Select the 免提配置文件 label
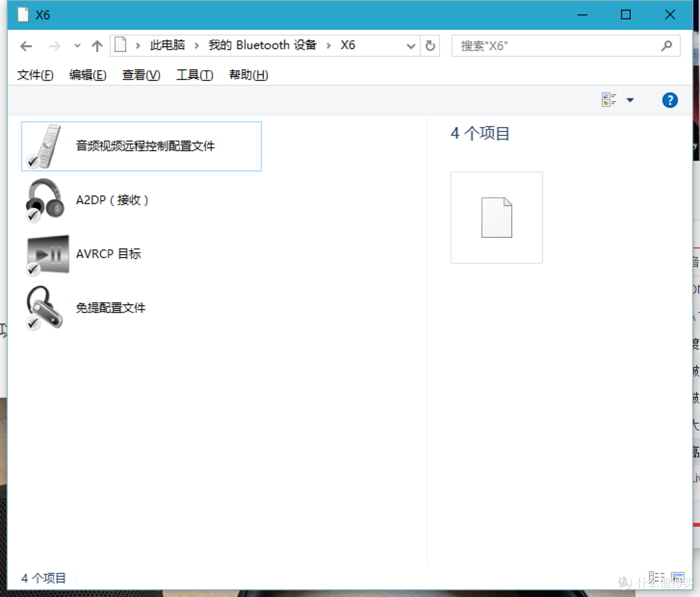 [111, 308]
